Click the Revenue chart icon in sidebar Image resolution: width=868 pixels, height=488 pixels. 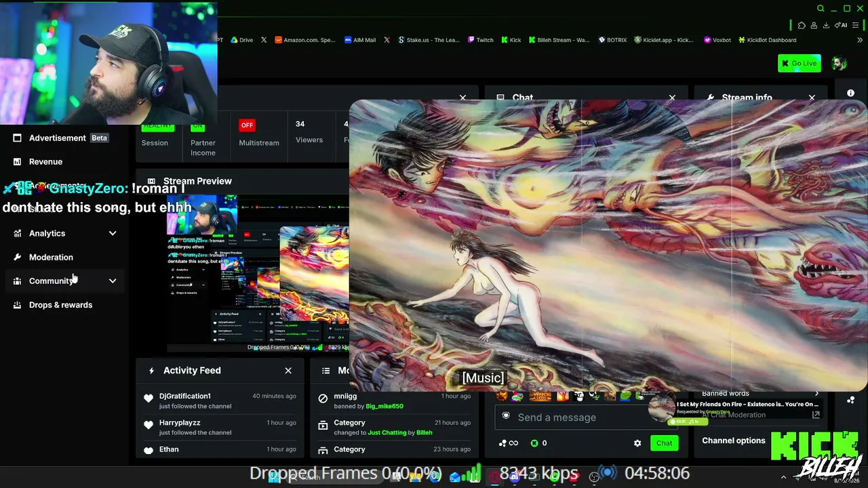click(x=17, y=161)
